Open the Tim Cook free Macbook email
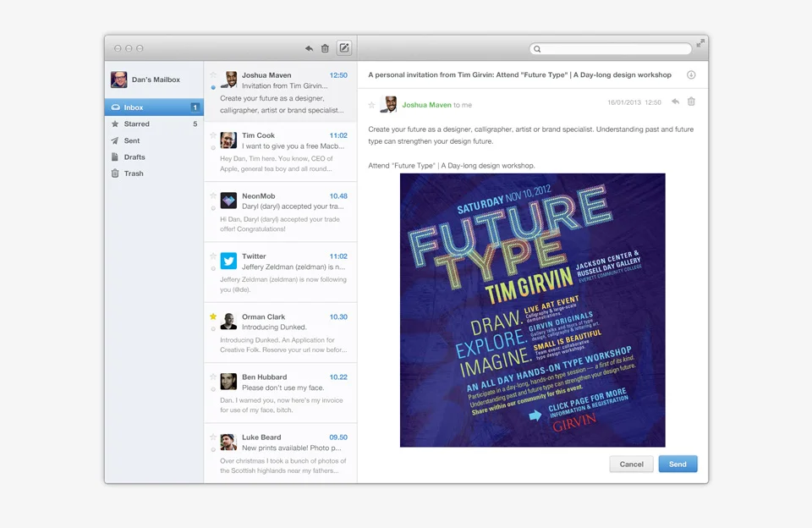This screenshot has height=528, width=812. (281, 151)
